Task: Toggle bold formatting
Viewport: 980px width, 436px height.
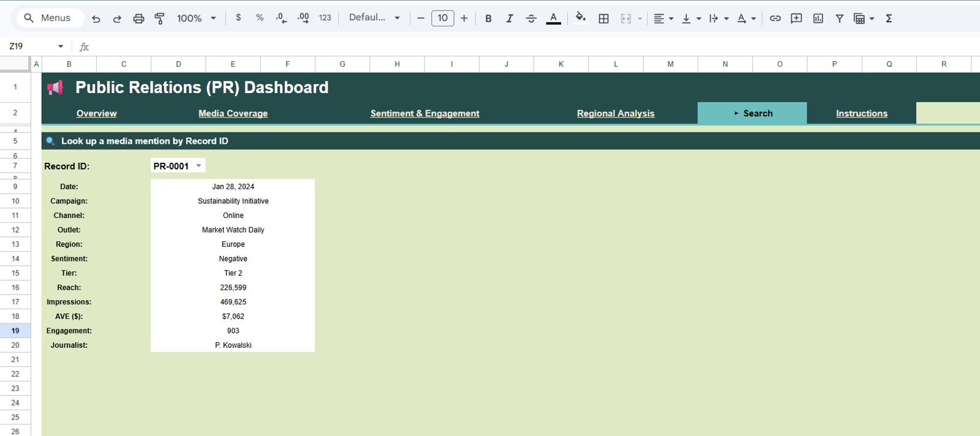Action: (488, 18)
